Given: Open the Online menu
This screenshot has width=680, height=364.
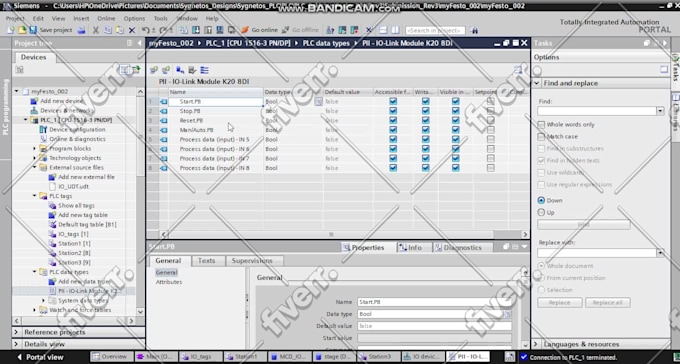Looking at the screenshot, I should coord(106,19).
